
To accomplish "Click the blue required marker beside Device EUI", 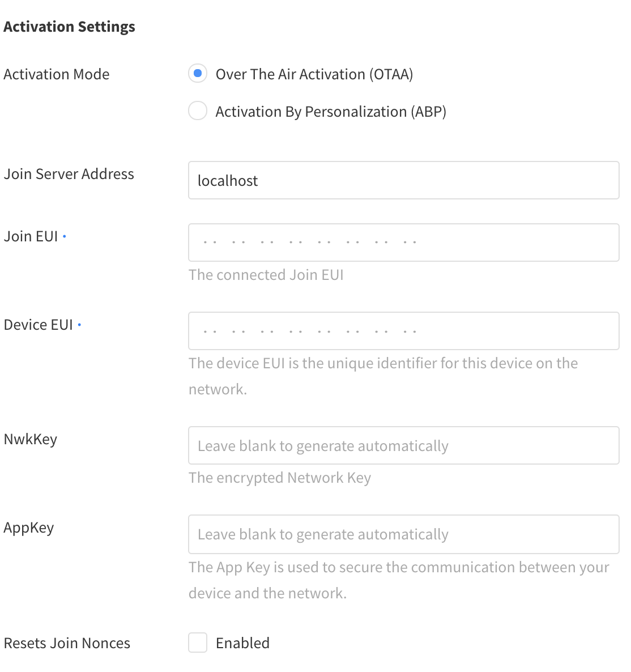I will tap(79, 326).
